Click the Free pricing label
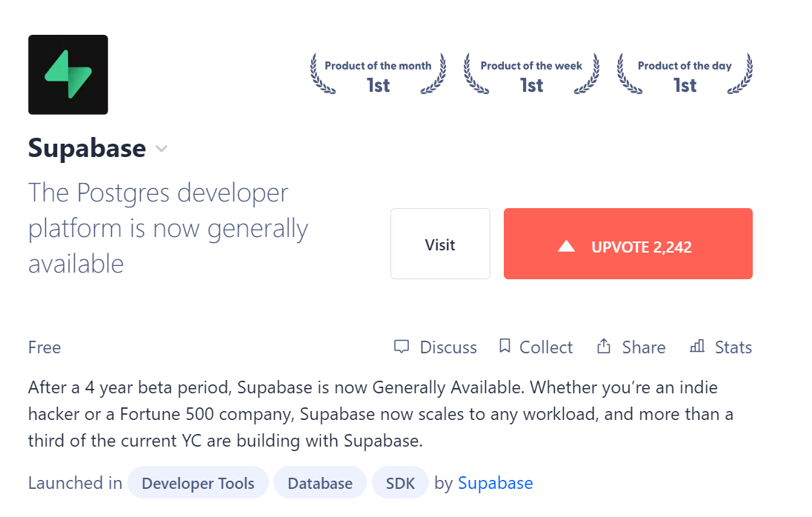Image resolution: width=812 pixels, height=517 pixels. click(x=44, y=347)
